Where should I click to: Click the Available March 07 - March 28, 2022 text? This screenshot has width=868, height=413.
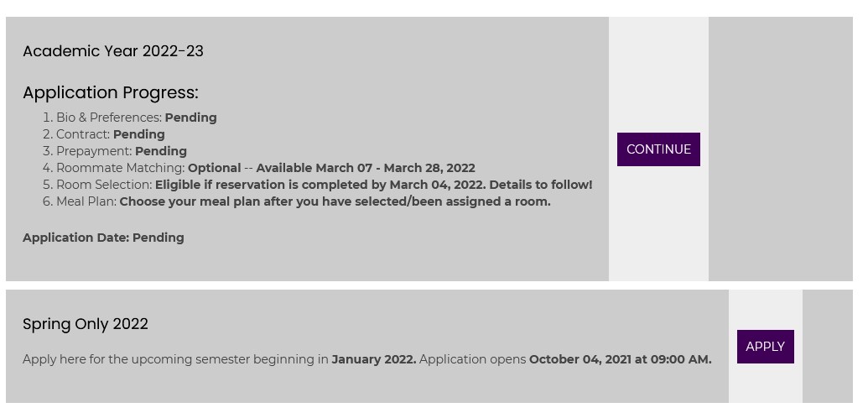366,168
